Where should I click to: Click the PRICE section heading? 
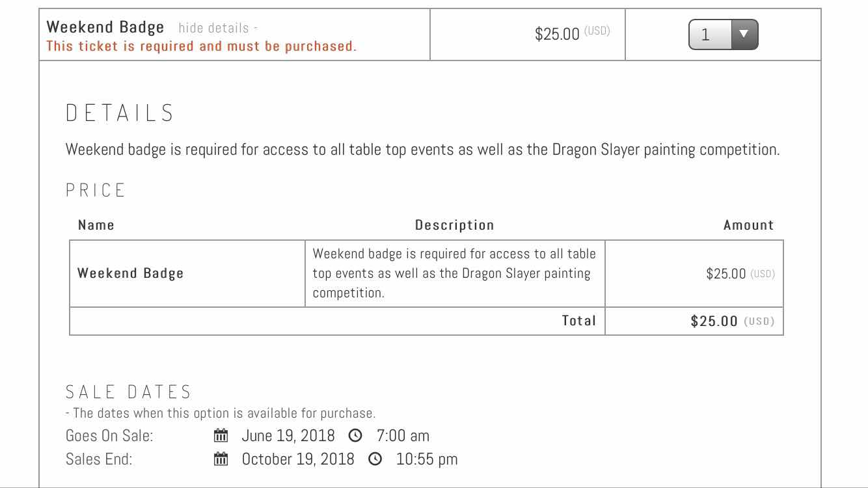tap(96, 190)
